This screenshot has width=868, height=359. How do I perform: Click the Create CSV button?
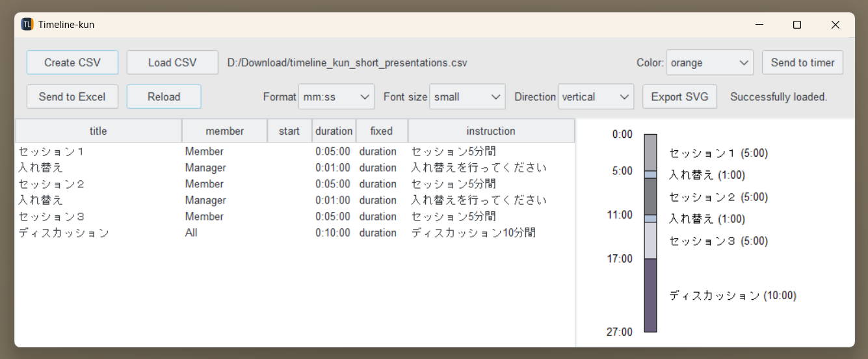tap(72, 62)
